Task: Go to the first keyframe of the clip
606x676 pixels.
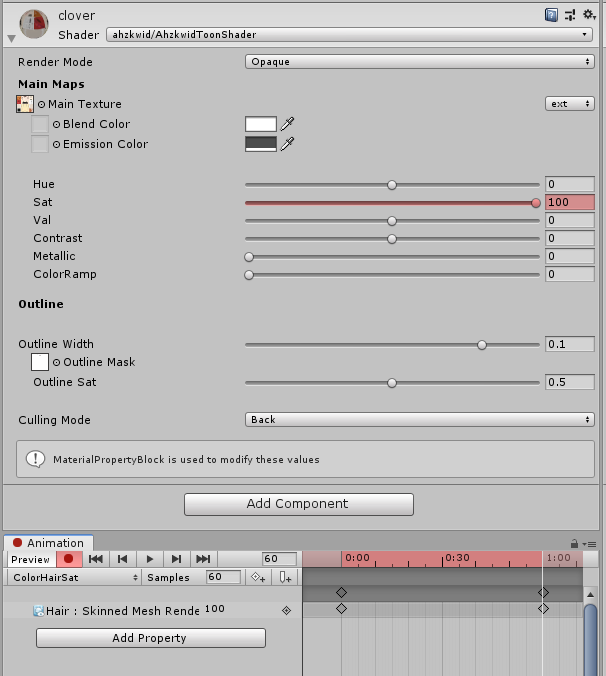Action: [x=96, y=559]
